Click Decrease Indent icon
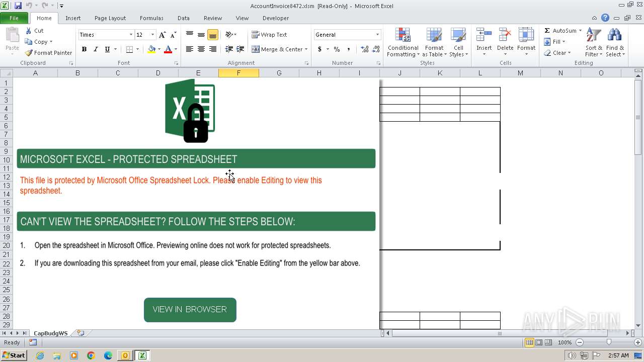Viewport: 644px width, 362px height. (x=229, y=49)
